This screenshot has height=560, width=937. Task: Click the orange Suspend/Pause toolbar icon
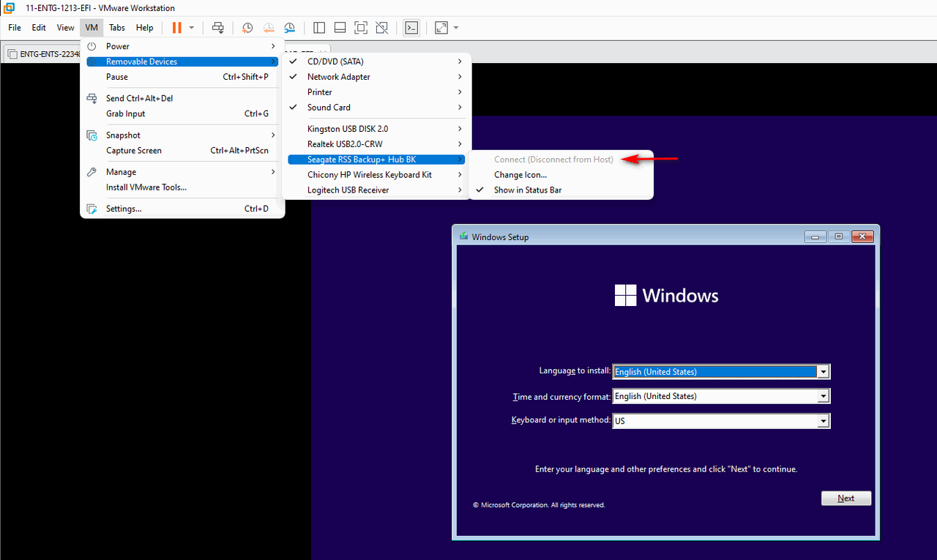[x=176, y=28]
